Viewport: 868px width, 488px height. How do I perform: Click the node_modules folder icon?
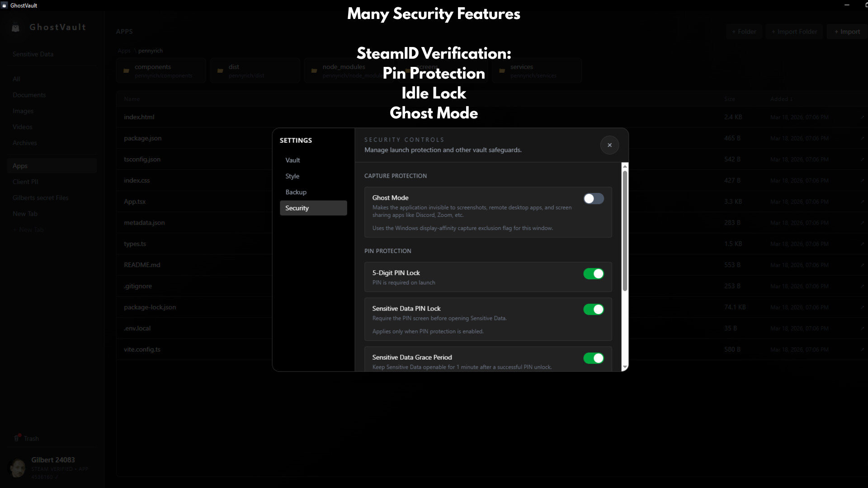314,70
